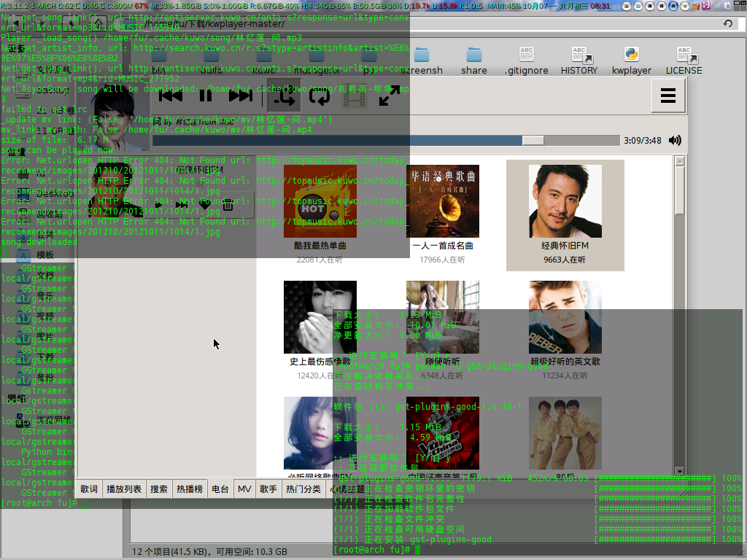This screenshot has width=747, height=560.
Task: Play the 经典怀旧FM radio in sidebar
Action: point(158,205)
